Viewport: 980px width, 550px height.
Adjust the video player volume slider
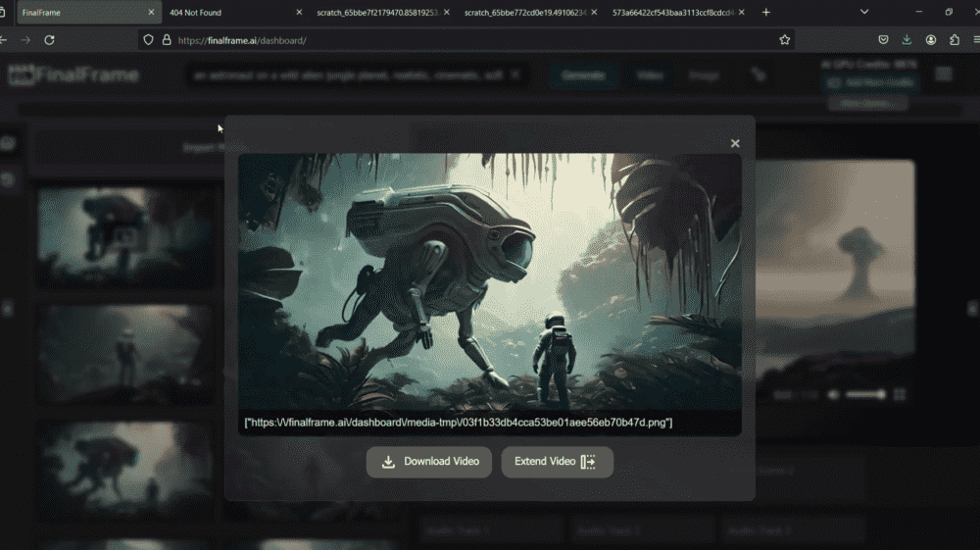[x=865, y=394]
